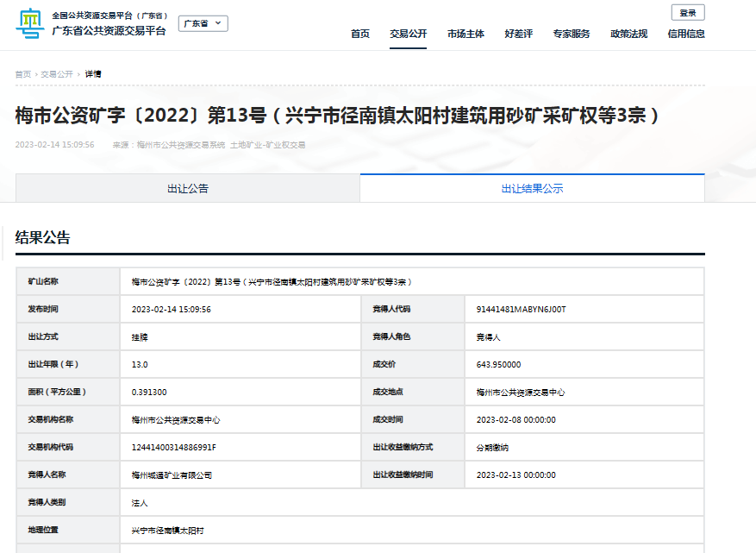Click the 竞得人角色 value 竞得人

point(489,337)
